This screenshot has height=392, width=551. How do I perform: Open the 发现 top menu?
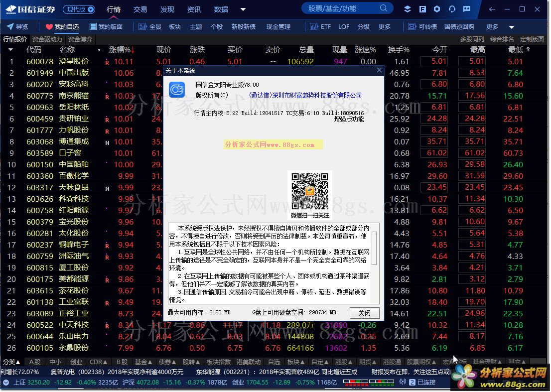167,9
